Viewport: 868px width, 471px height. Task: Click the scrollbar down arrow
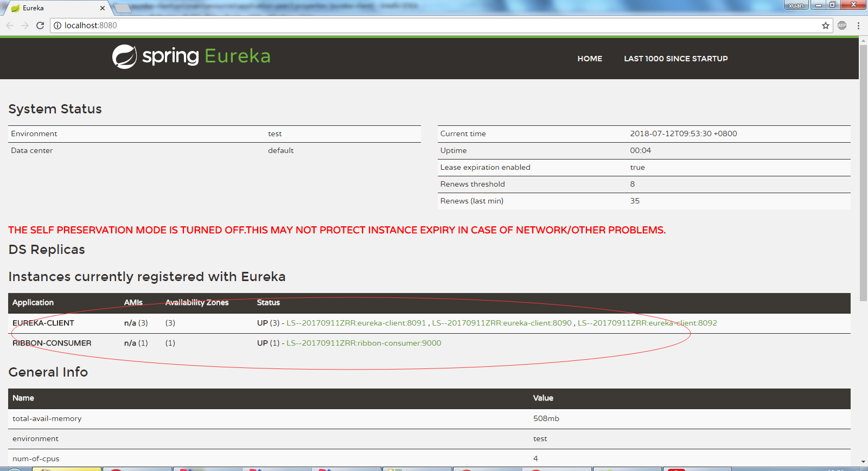pyautogui.click(x=863, y=462)
